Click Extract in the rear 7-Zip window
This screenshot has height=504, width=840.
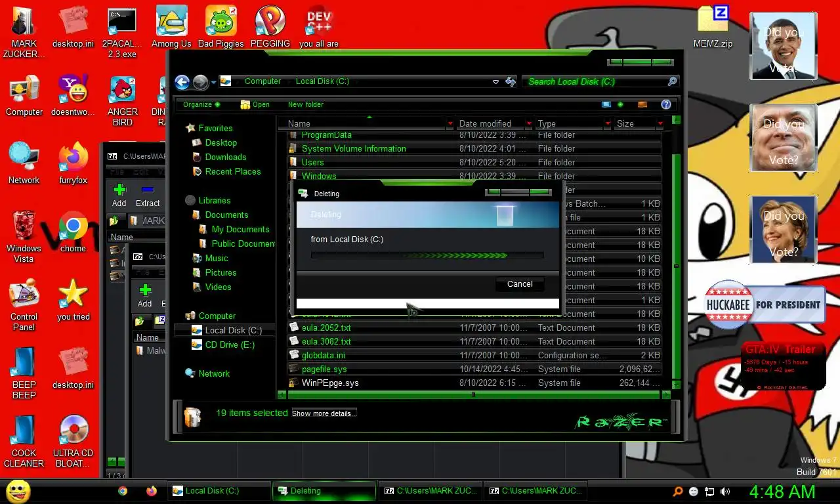pos(148,195)
